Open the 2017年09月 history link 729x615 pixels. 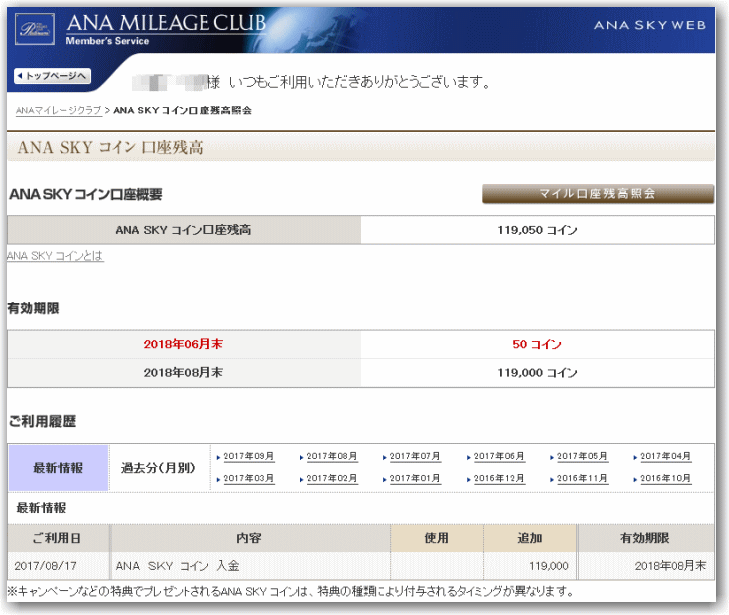(x=249, y=456)
